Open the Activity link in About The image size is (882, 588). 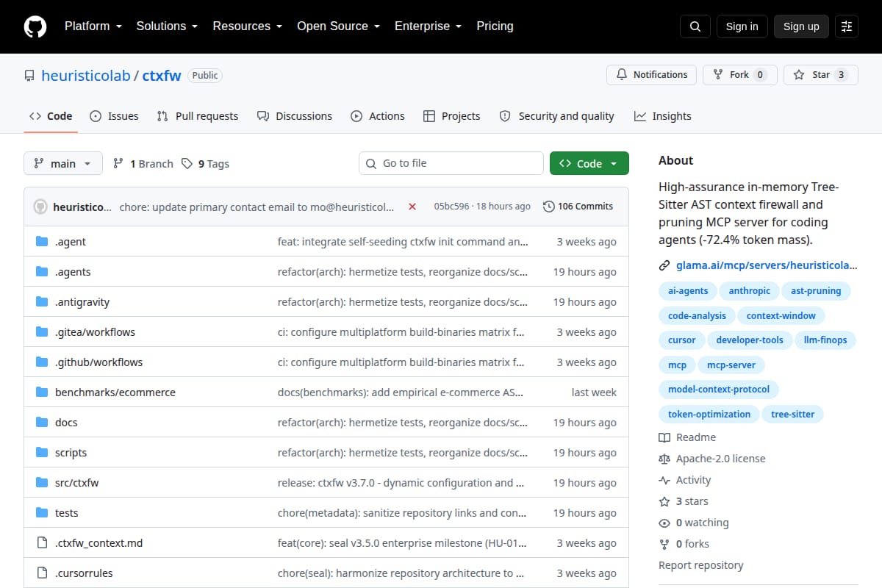(x=685, y=480)
